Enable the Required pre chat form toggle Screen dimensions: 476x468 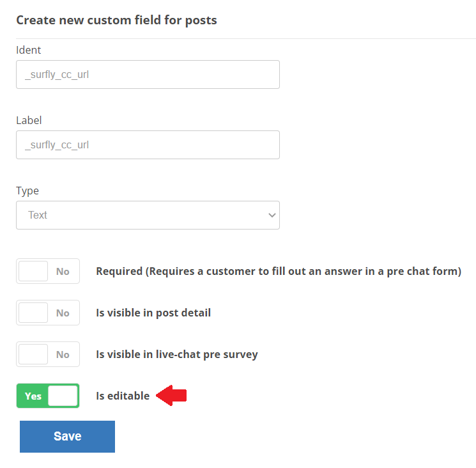(48, 271)
